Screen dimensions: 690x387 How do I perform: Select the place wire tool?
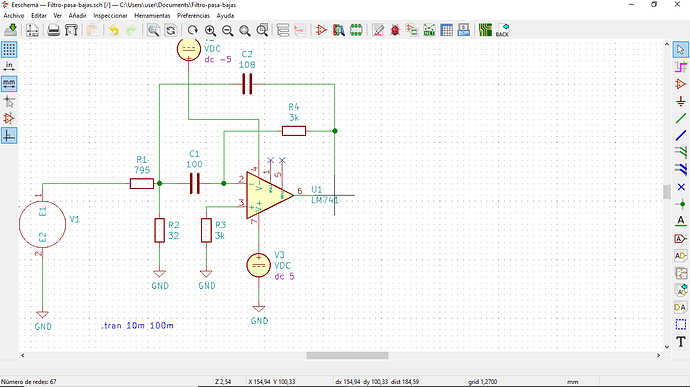tap(681, 118)
